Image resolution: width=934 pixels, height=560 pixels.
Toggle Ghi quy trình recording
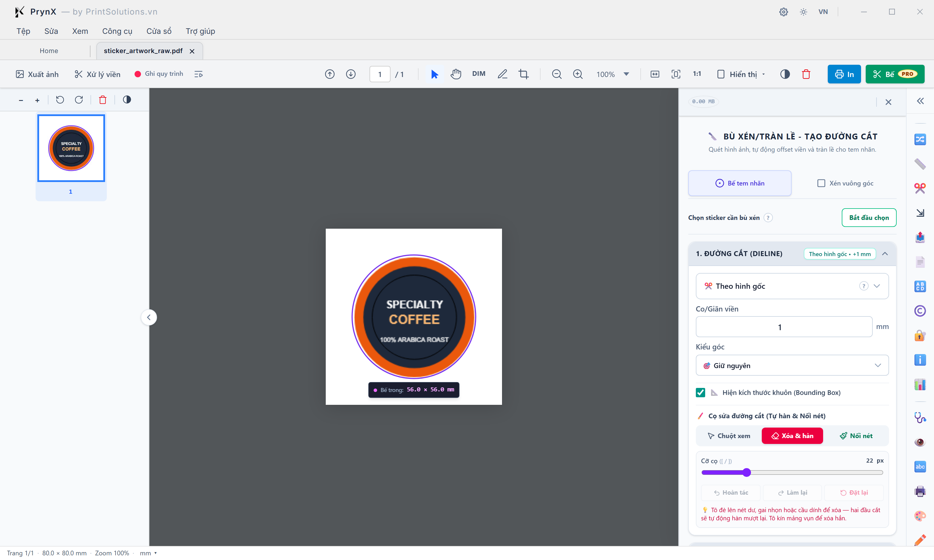[x=158, y=74]
